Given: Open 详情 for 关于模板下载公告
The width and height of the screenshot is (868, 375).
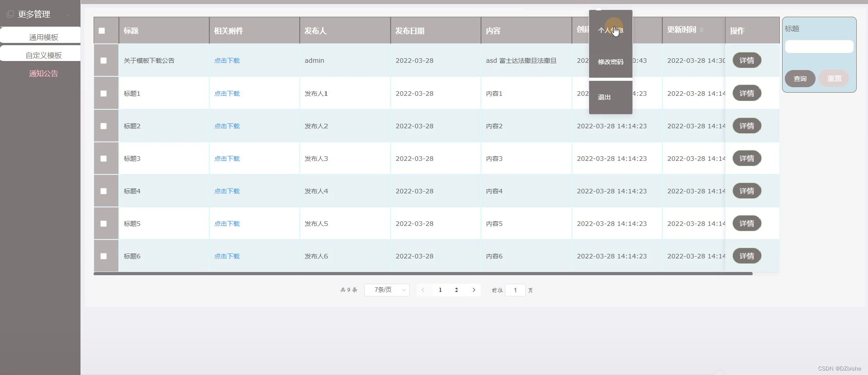Looking at the screenshot, I should click(747, 61).
